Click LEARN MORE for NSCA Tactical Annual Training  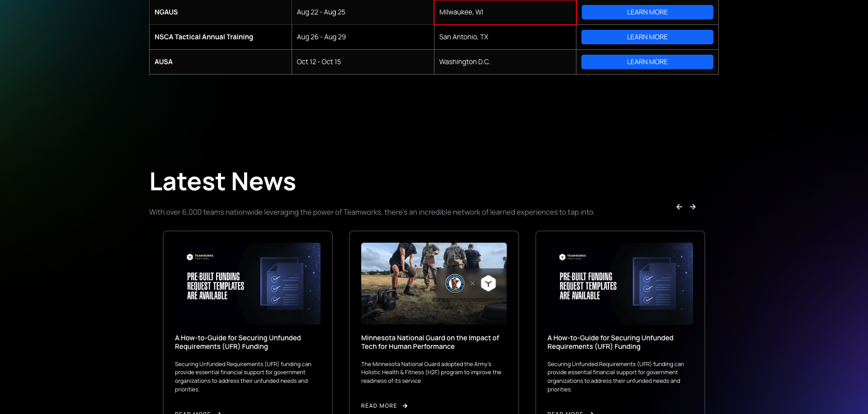click(647, 37)
